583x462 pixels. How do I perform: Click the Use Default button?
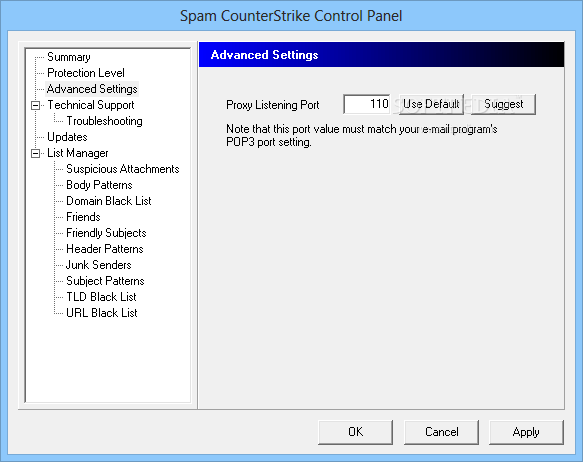click(x=431, y=104)
